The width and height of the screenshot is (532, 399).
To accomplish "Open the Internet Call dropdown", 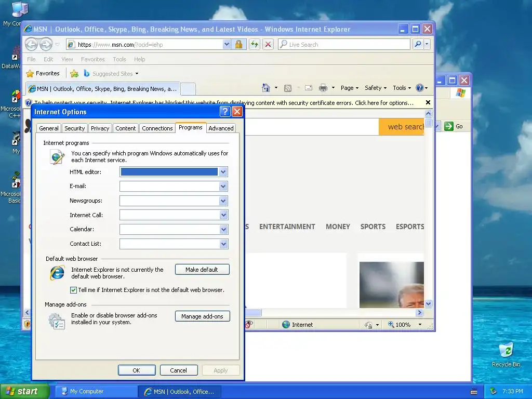I will point(223,215).
